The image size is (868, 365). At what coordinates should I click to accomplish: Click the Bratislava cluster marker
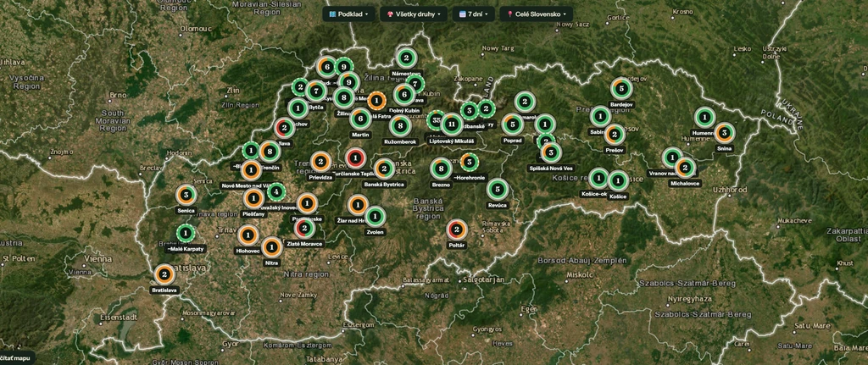click(164, 274)
